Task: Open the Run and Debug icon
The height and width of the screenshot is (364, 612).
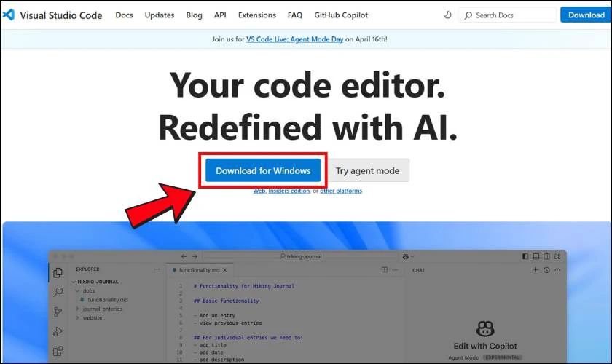Action: 58,332
